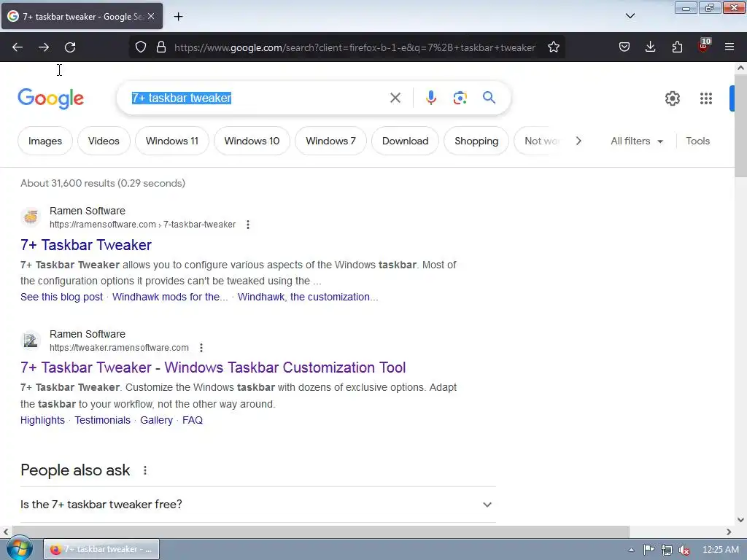Open the network tray icon

pyautogui.click(x=667, y=550)
